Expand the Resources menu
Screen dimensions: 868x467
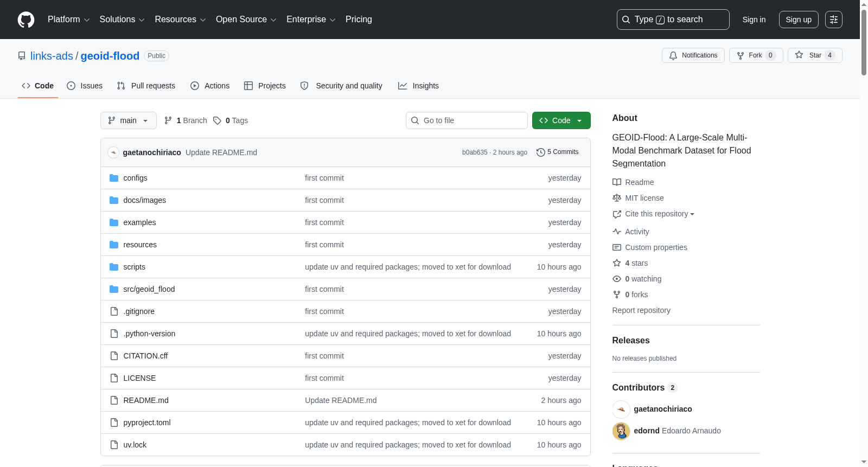pyautogui.click(x=180, y=20)
